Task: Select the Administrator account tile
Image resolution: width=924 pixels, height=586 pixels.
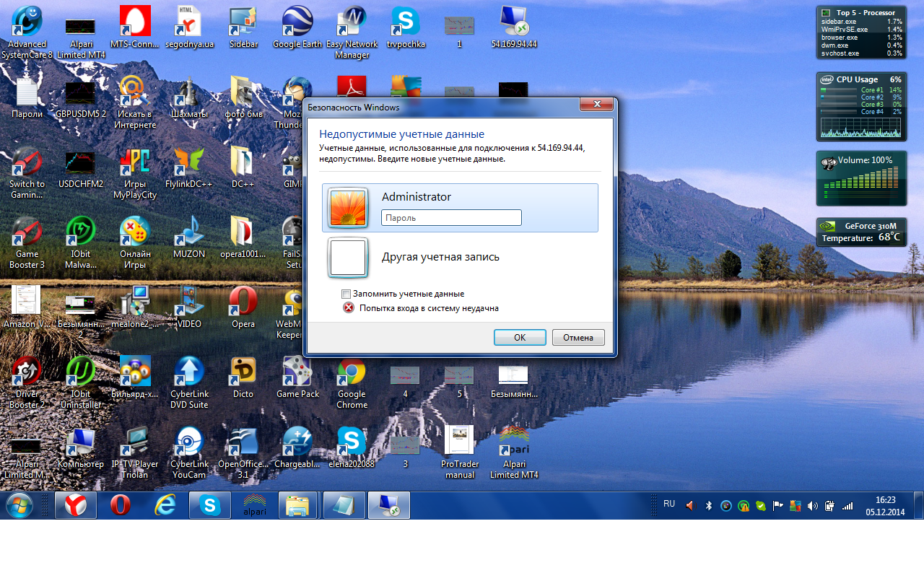Action: pyautogui.click(x=460, y=208)
